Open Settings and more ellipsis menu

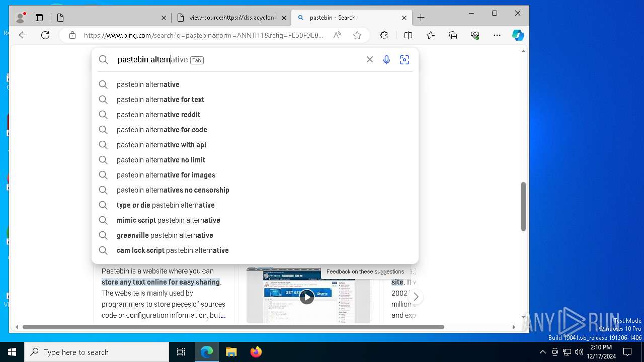click(x=497, y=35)
